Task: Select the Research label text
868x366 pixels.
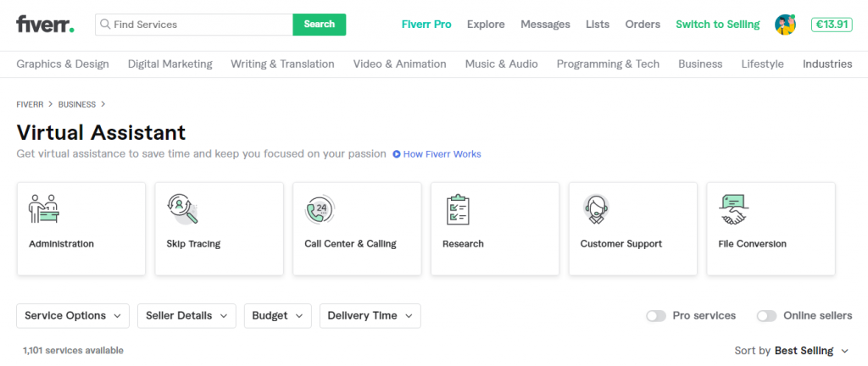Action: point(463,244)
